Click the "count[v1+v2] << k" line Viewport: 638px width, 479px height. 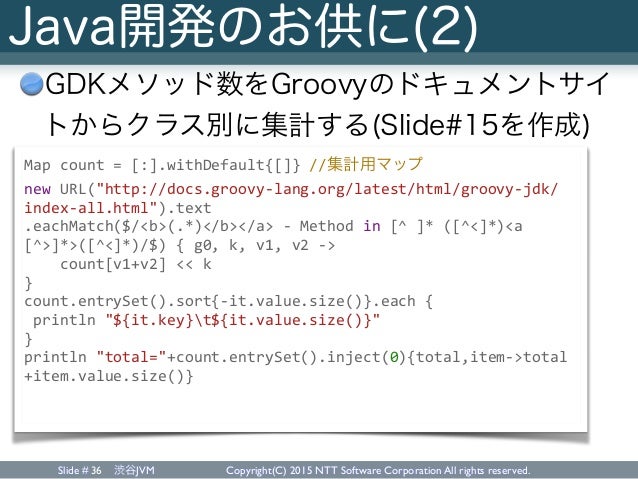click(x=135, y=265)
